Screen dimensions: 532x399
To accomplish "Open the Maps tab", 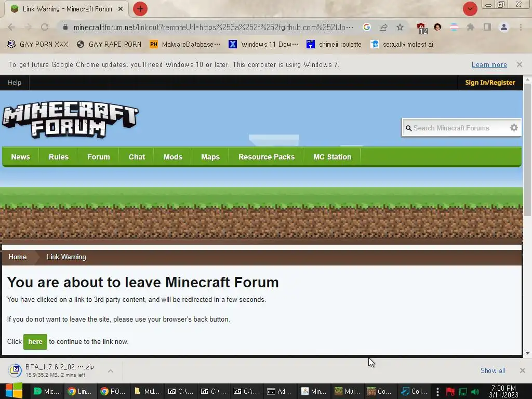I will (x=210, y=157).
